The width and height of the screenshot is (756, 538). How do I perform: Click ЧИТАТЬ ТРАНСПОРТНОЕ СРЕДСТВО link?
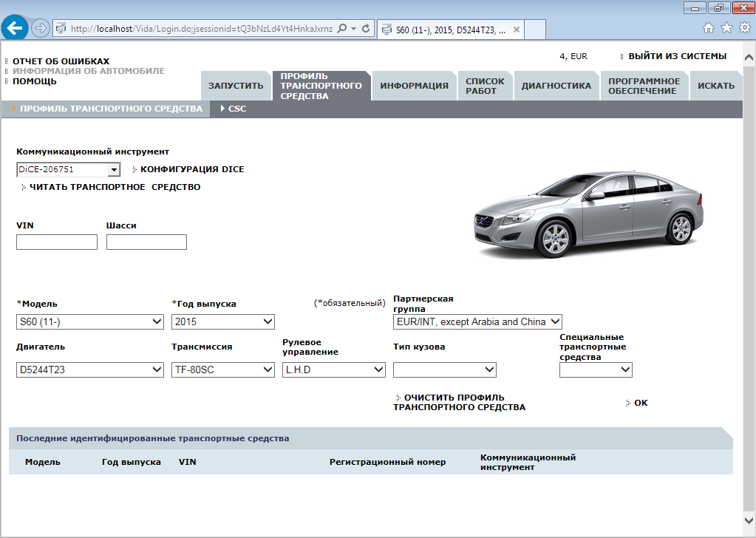[x=115, y=187]
